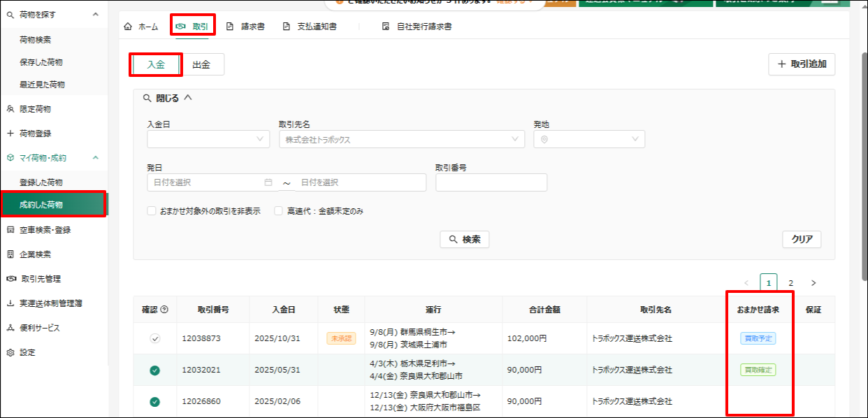Viewport: 868px width, 418px height.
Task: Click the calendar icon in 発日 field
Action: 268,182
